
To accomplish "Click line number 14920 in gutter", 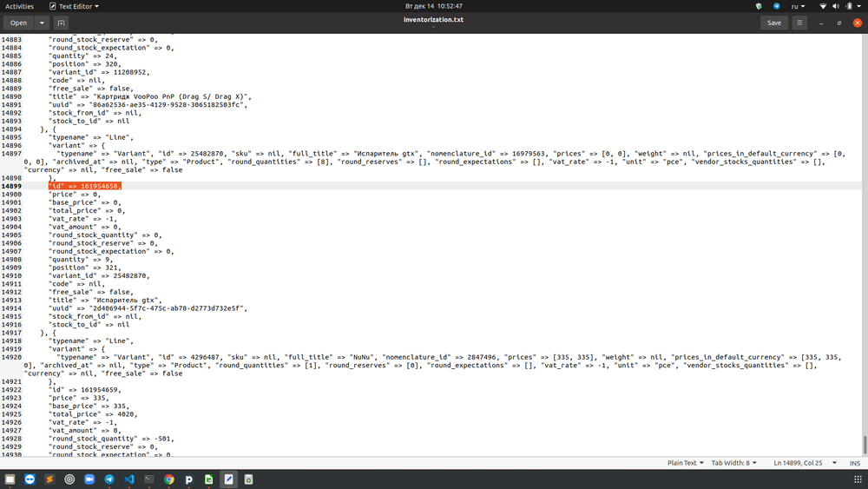I will click(x=11, y=357).
